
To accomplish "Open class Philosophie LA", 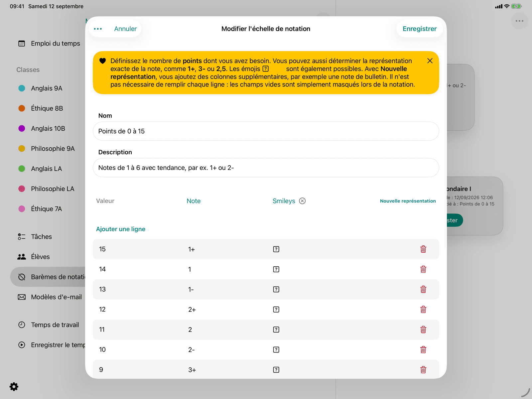I will [46, 189].
